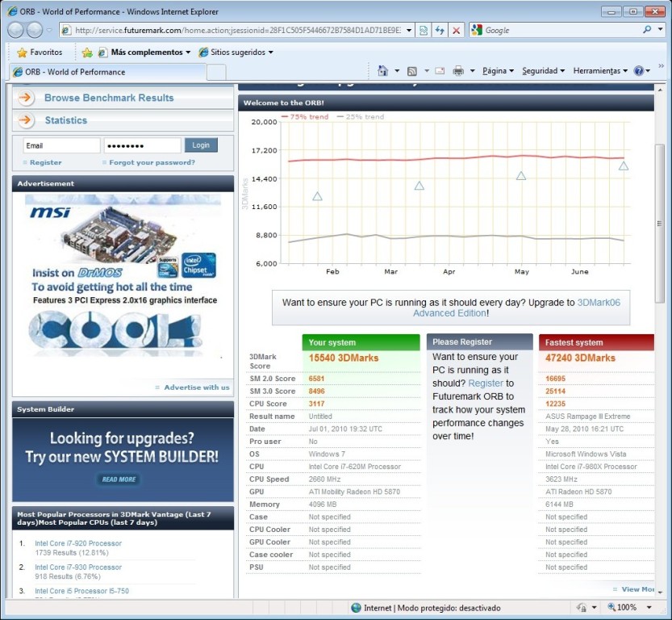672x620 pixels.
Task: Open the zoom level dropdown in status bar
Action: 649,607
